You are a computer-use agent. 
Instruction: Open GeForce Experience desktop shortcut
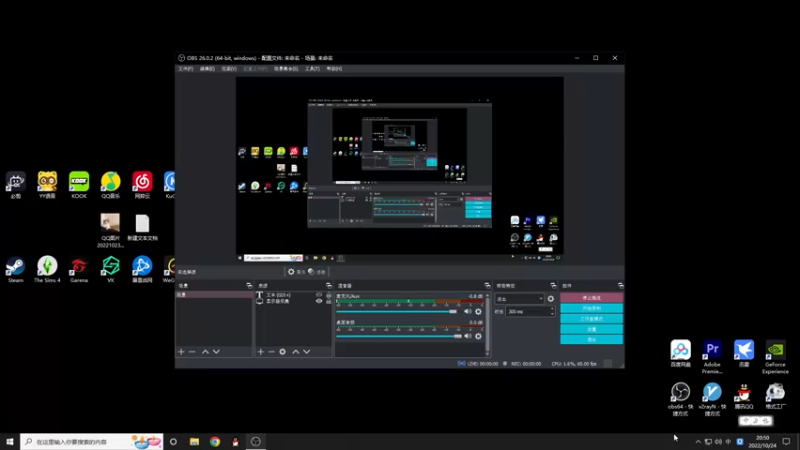[776, 357]
